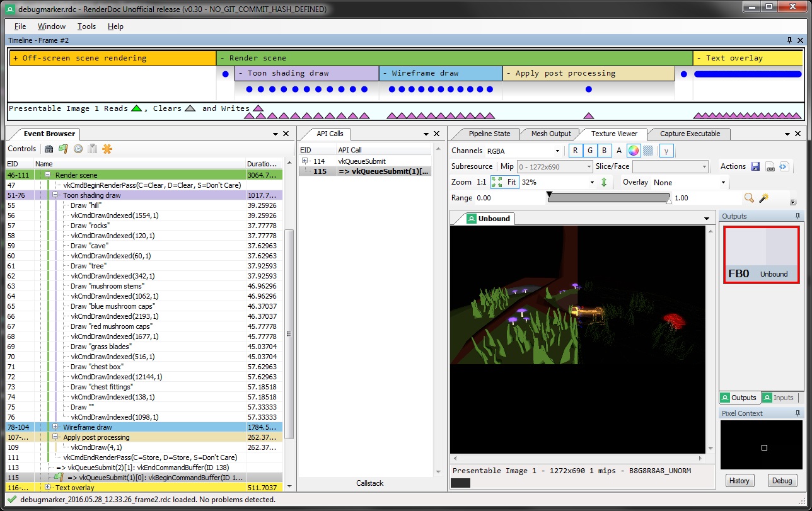
Task: Click the green flip vertical arrows icon
Action: point(603,182)
